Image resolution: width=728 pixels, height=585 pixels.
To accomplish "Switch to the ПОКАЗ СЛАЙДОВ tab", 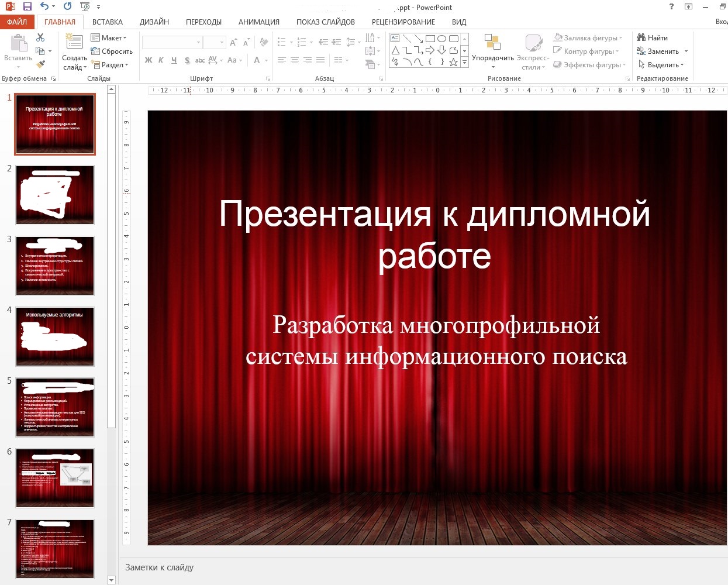I will pos(326,22).
